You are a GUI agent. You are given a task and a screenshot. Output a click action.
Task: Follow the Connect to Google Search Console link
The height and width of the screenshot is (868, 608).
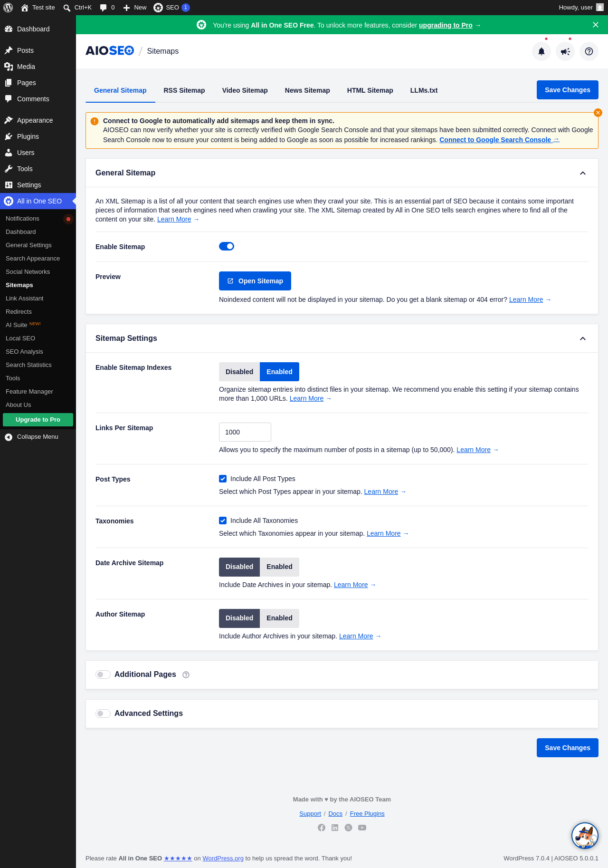499,140
